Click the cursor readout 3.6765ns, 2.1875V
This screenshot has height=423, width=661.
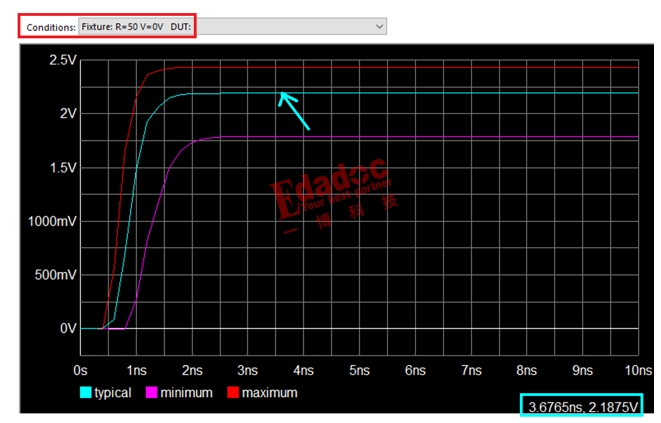tap(581, 406)
